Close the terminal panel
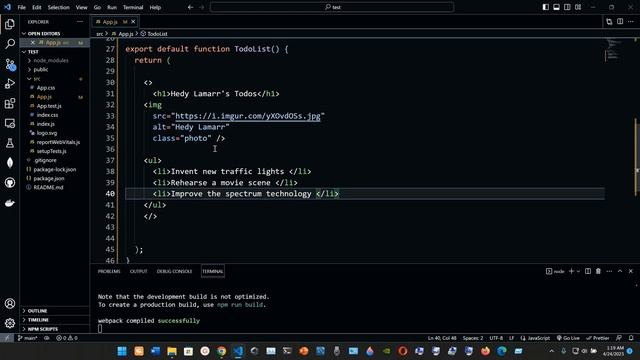This screenshot has width=640, height=360. coord(631,271)
